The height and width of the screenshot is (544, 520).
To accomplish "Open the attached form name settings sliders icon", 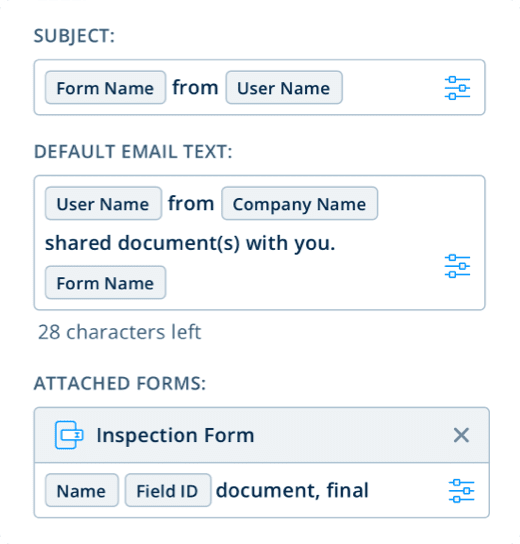I will coord(461,491).
